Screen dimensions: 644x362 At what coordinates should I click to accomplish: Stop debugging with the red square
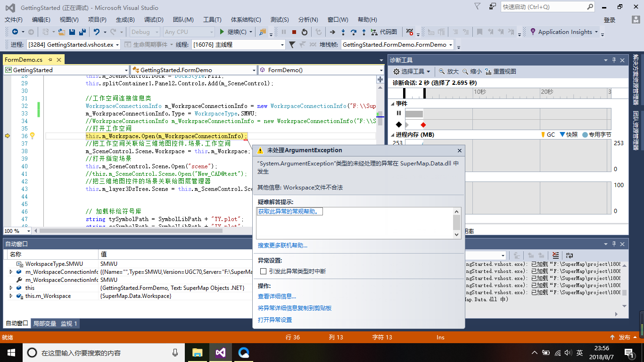[294, 32]
